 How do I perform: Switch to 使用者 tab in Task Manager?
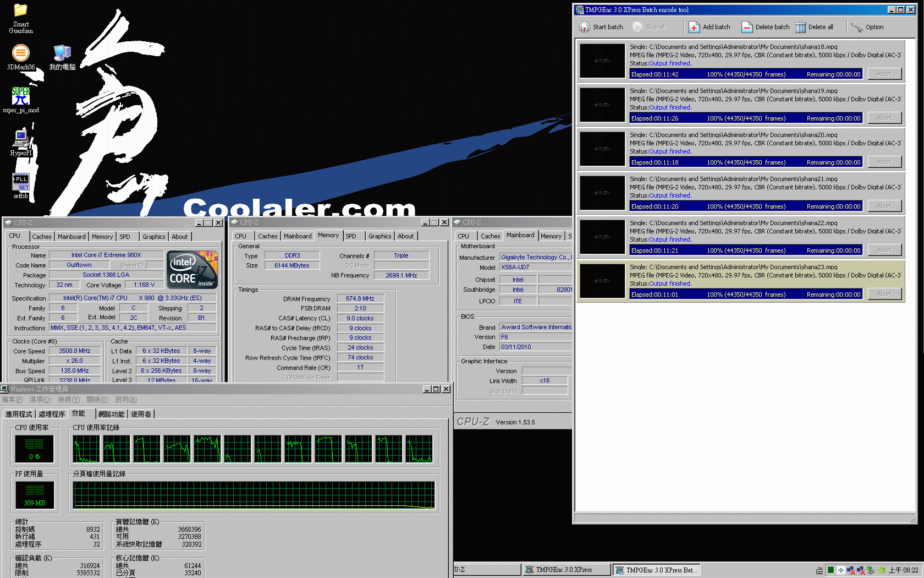141,414
